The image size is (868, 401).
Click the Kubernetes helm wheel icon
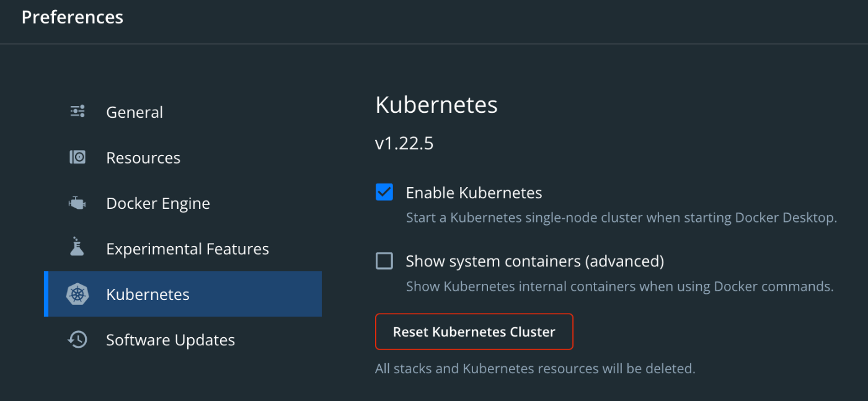point(77,294)
